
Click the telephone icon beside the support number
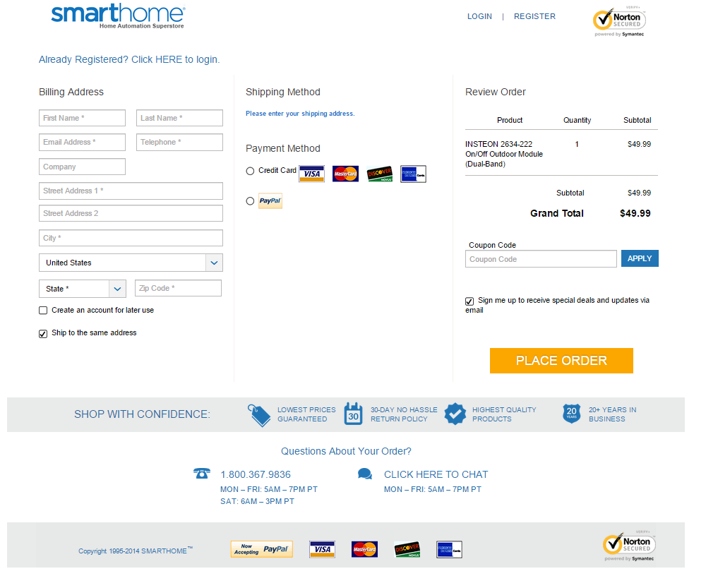pyautogui.click(x=201, y=474)
